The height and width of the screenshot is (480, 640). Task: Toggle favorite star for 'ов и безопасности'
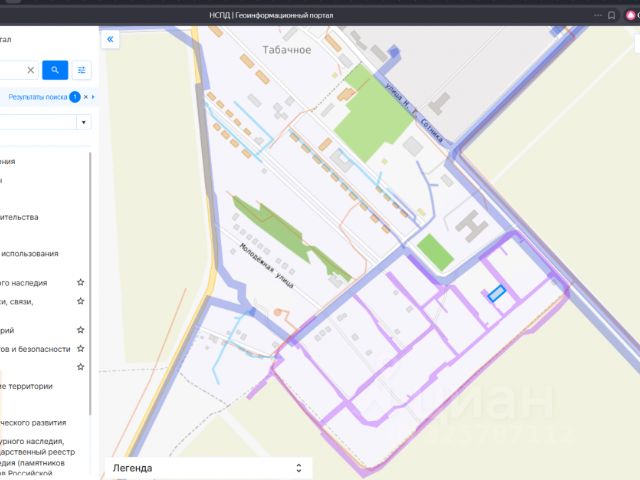(x=81, y=349)
